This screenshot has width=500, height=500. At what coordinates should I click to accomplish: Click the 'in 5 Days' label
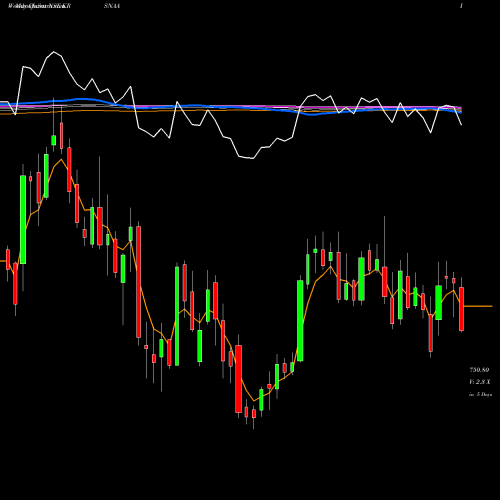[480, 394]
